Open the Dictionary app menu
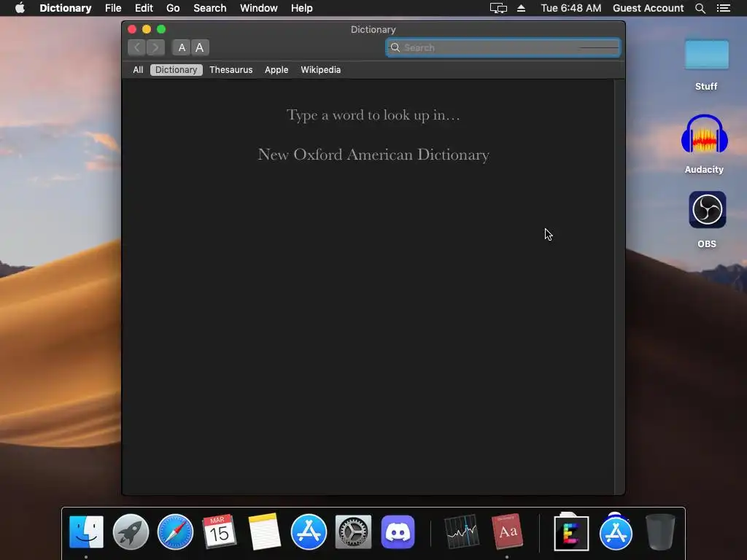The height and width of the screenshot is (560, 747). (x=65, y=8)
